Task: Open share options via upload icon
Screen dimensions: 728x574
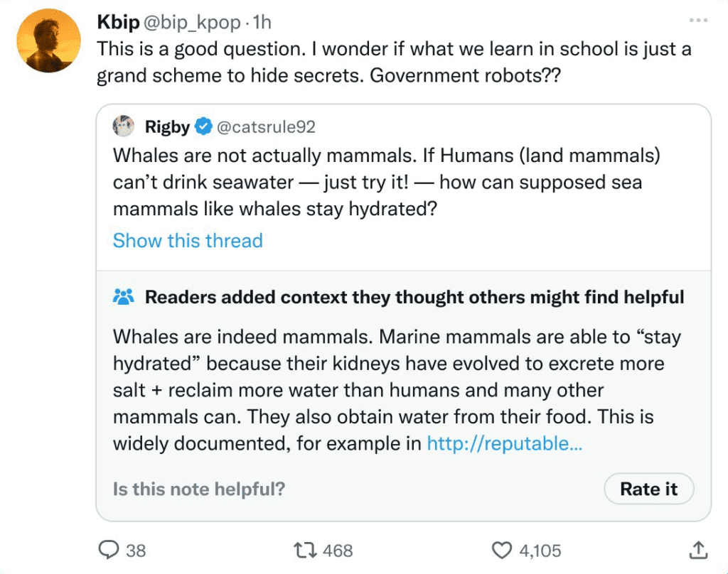Action: tap(698, 549)
